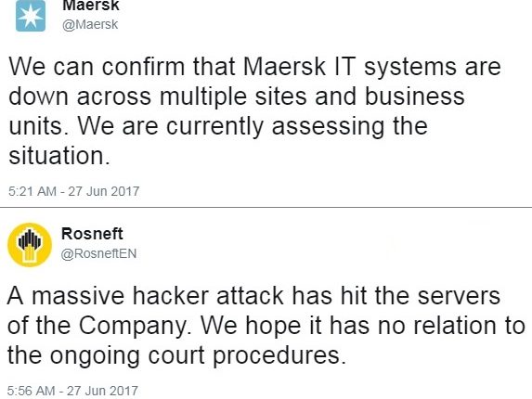The image size is (532, 399).
Task: Open the @Maersk handle
Action: coord(90,25)
